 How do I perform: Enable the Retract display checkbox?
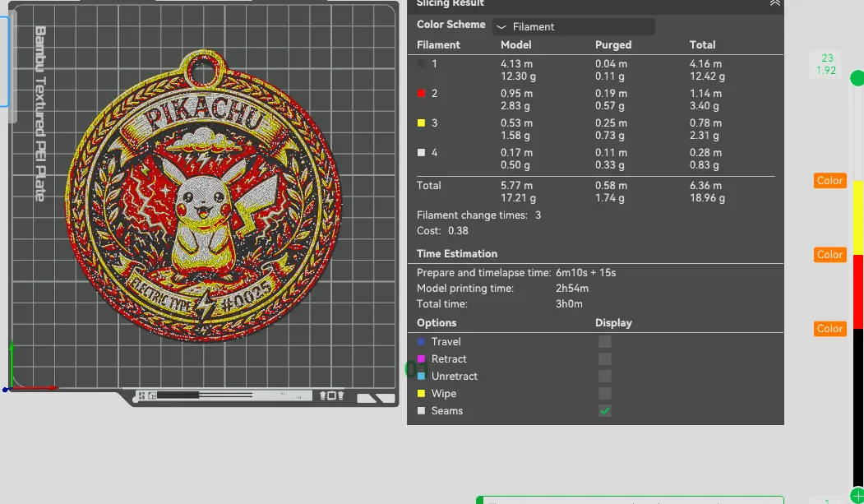tap(604, 358)
